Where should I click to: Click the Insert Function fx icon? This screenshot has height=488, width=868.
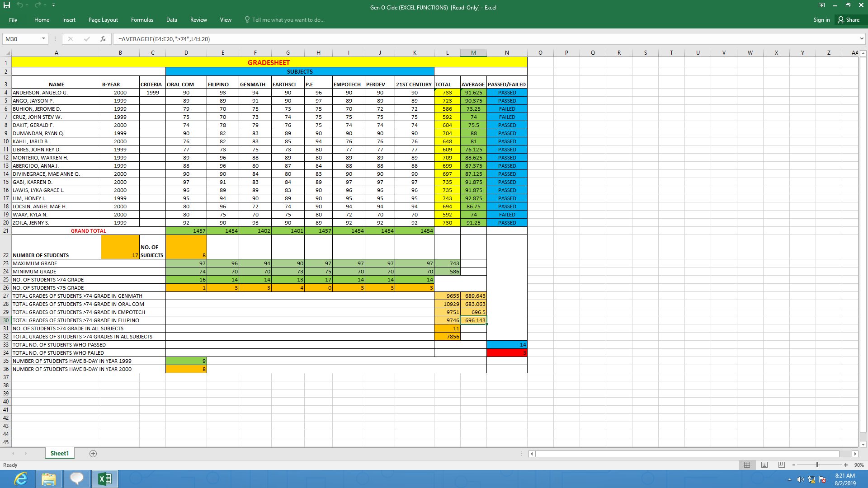[103, 39]
